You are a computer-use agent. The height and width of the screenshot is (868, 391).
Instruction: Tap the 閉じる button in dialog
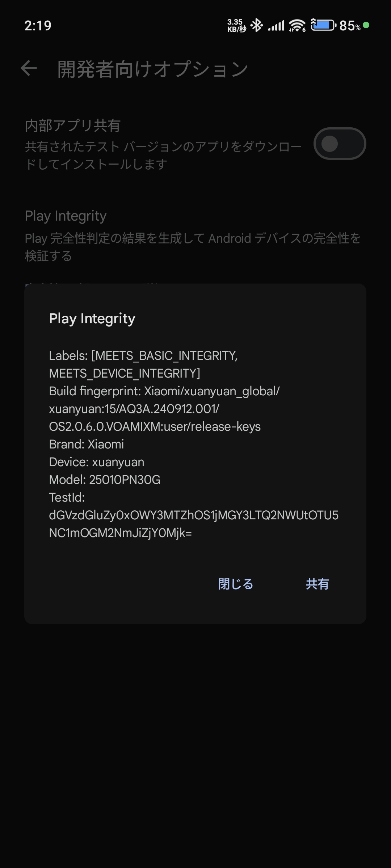point(236,584)
